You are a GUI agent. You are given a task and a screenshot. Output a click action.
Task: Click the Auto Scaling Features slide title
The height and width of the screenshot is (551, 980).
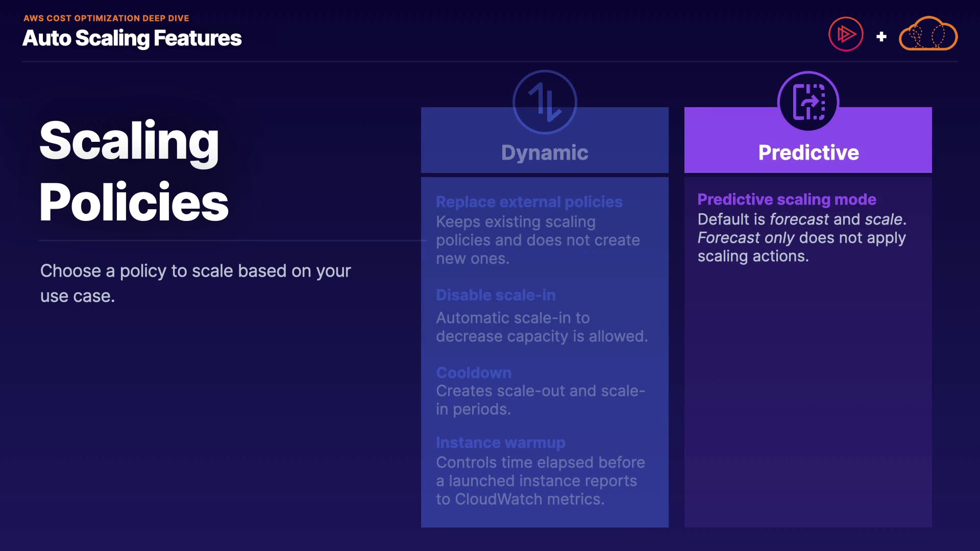pos(132,38)
